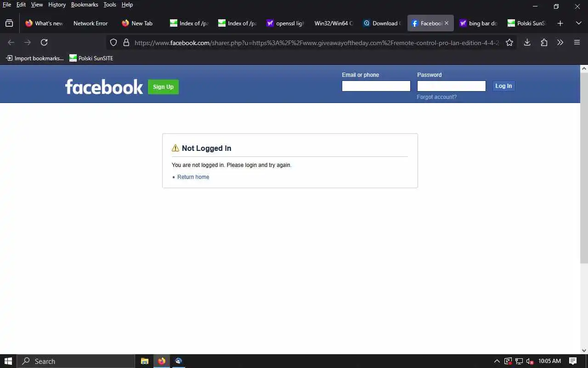Switch to the New Tab tab
The height and width of the screenshot is (368, 588).
141,23
